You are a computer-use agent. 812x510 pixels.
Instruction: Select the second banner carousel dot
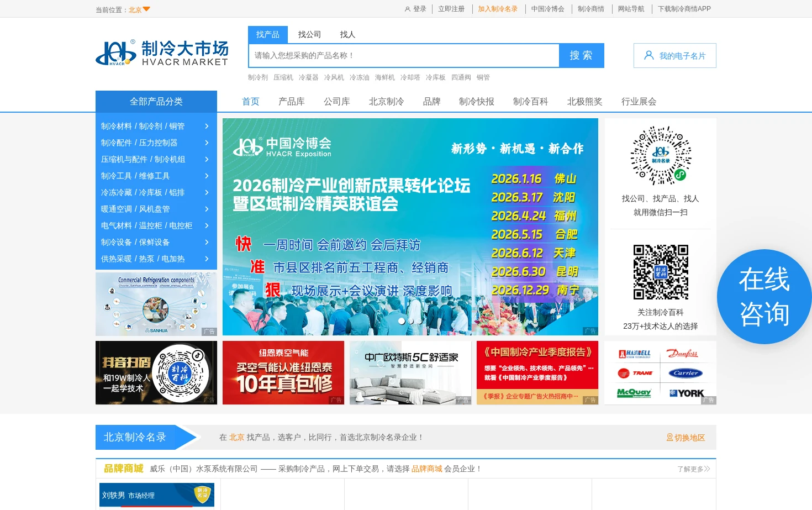point(410,321)
